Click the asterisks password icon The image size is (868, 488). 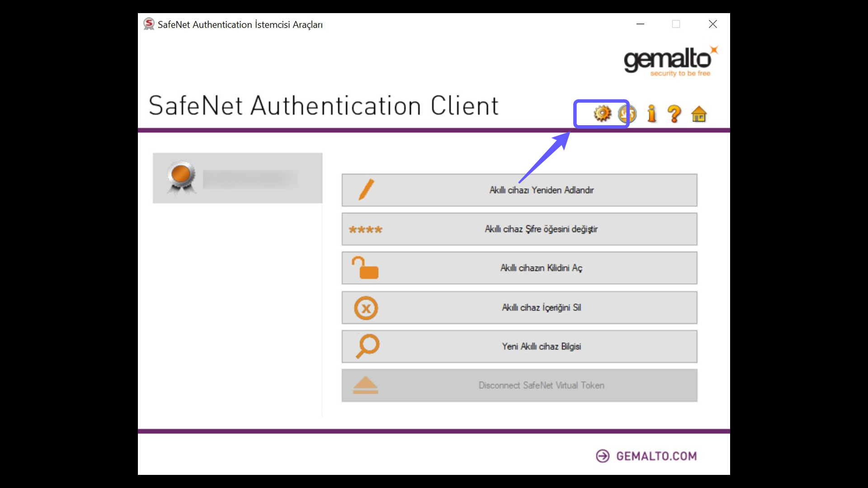(x=365, y=229)
